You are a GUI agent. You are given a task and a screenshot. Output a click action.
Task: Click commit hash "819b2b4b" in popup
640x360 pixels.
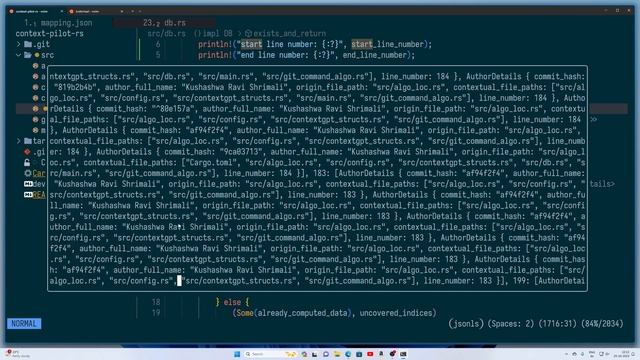(x=75, y=87)
